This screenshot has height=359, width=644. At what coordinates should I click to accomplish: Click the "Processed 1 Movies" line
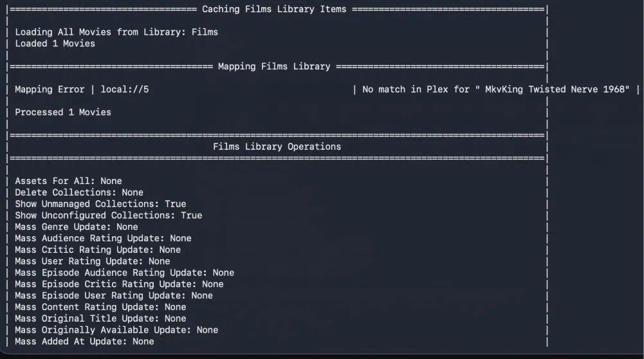(x=63, y=113)
